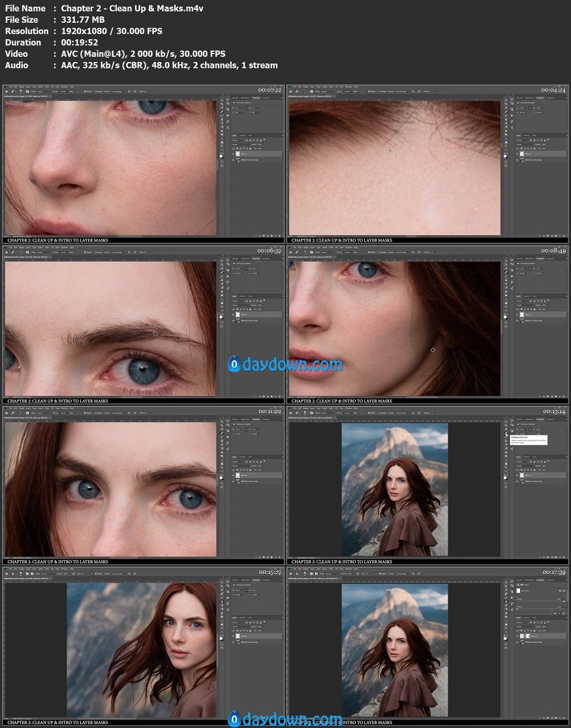Open the brush Mode dropdown in the 00:17:39 options bar
Image resolution: width=571 pixels, height=728 pixels.
click(x=332, y=574)
